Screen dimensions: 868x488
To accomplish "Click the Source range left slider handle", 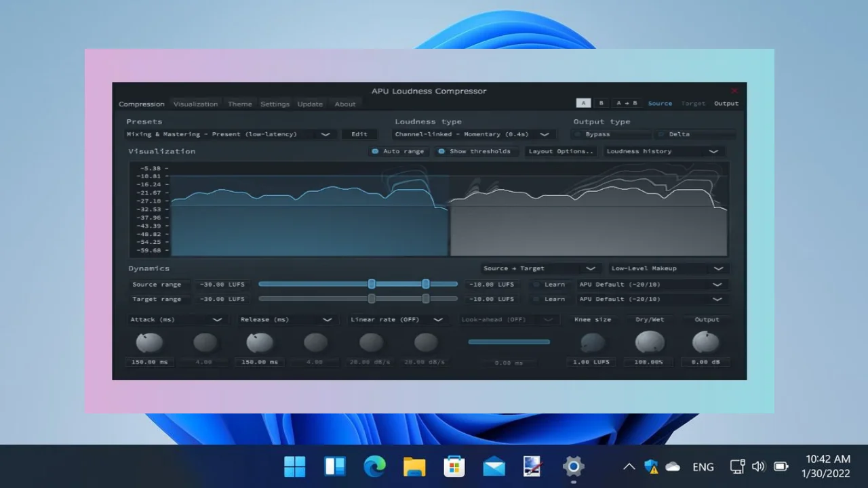I will [372, 284].
